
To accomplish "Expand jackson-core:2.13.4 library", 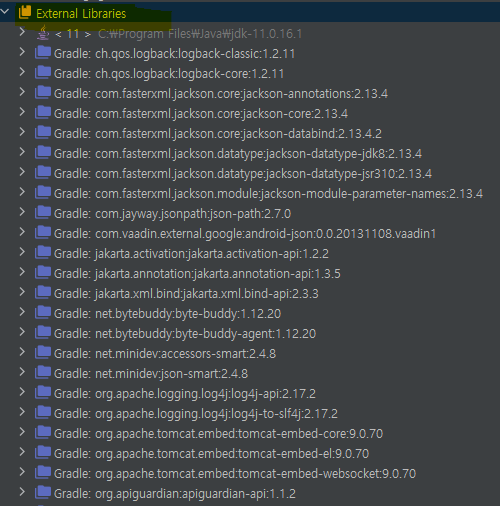I will tap(22, 112).
